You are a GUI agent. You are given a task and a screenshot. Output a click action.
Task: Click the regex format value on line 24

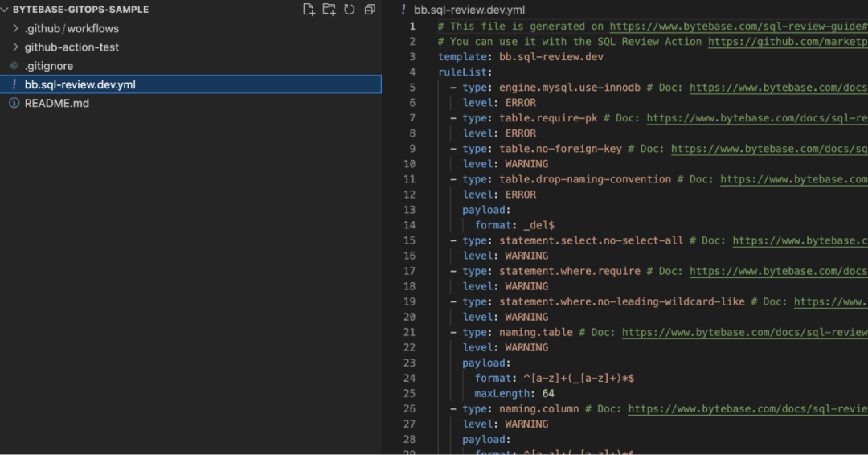click(579, 378)
